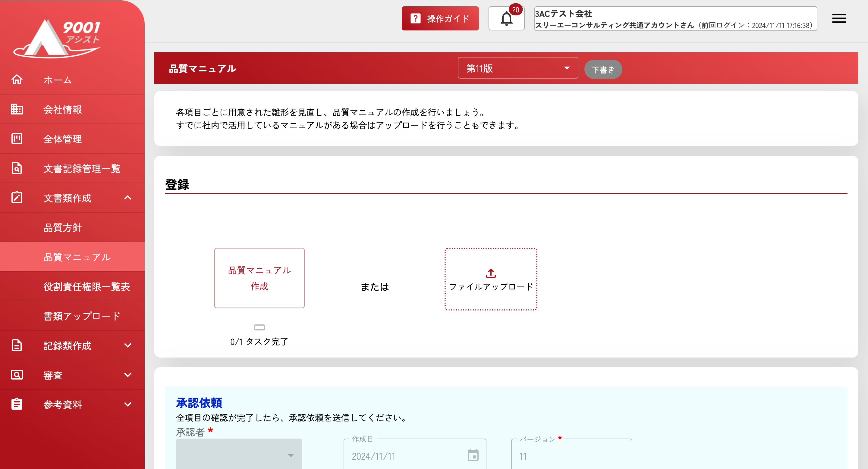Viewport: 868px width, 469px height.
Task: Open the 第11版 version dropdown
Action: [517, 68]
